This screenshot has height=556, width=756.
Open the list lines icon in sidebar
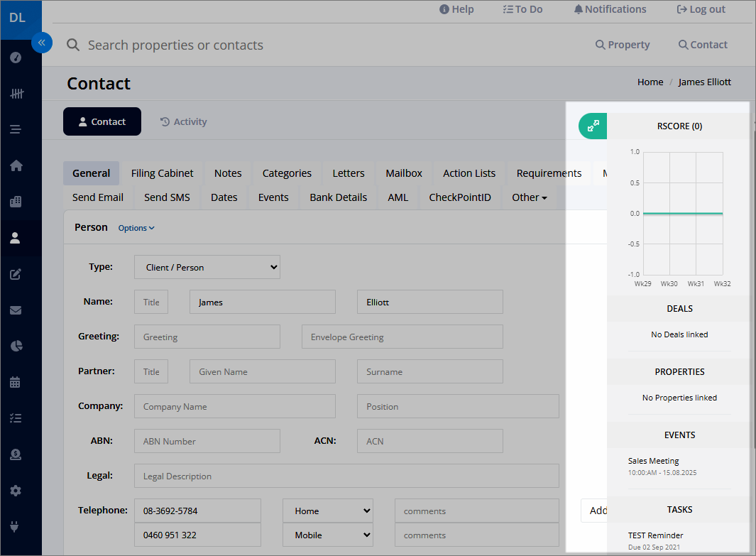tap(16, 129)
